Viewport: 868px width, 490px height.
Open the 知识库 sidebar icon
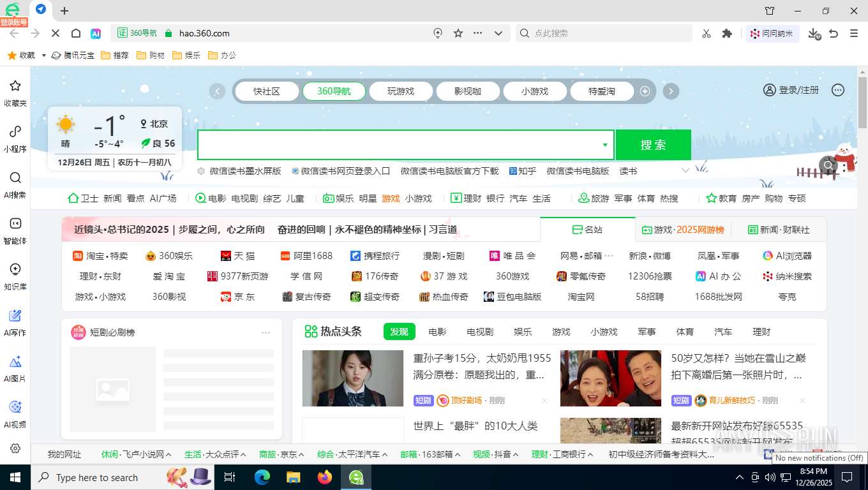click(x=15, y=277)
